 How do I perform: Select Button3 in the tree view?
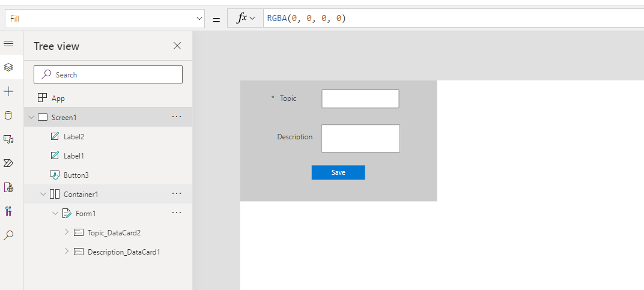point(76,175)
